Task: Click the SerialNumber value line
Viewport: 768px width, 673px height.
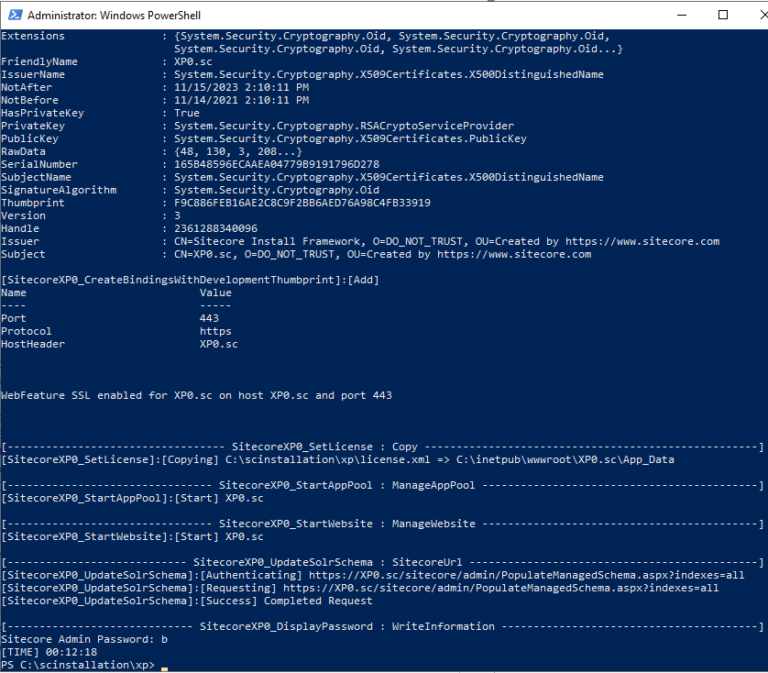Action: point(276,164)
